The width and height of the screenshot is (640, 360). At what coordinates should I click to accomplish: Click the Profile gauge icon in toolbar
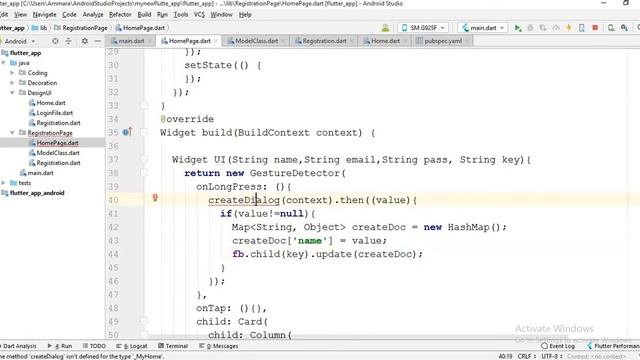tap(556, 28)
